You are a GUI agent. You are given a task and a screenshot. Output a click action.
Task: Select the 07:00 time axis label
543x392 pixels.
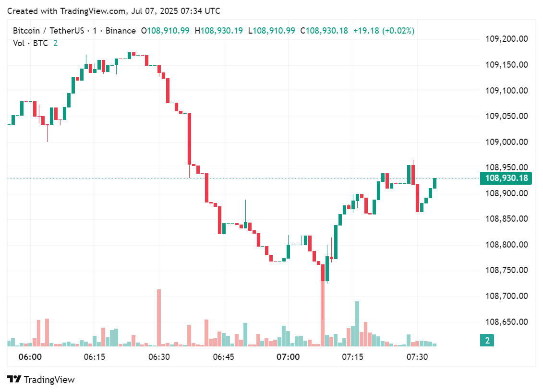point(288,357)
